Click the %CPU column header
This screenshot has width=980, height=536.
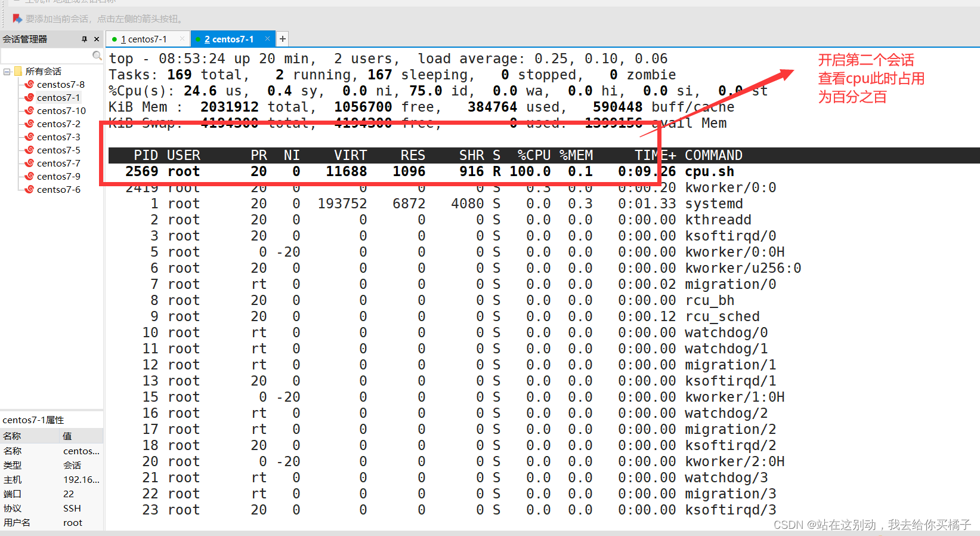point(534,155)
